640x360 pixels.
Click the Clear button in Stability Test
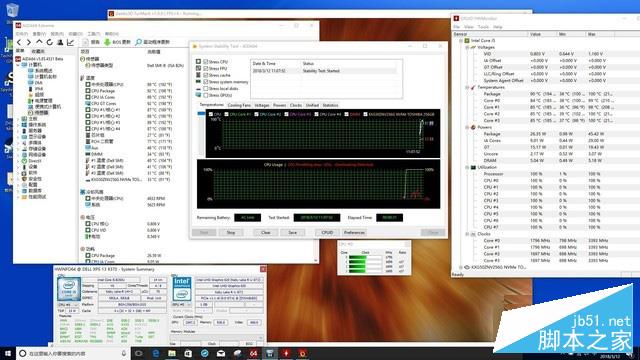(266, 232)
